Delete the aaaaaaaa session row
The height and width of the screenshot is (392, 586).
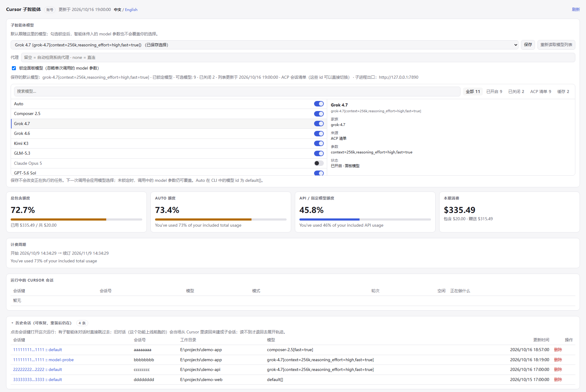click(558, 350)
